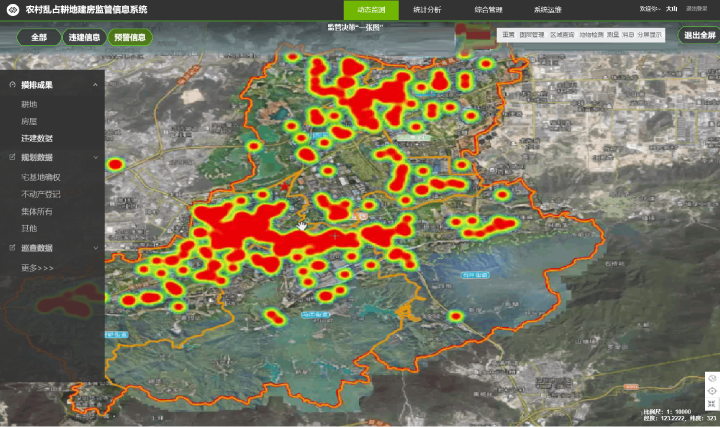This screenshot has height=427, width=720.
Task: Toggle the 预警信息 filter pill
Action: click(129, 37)
